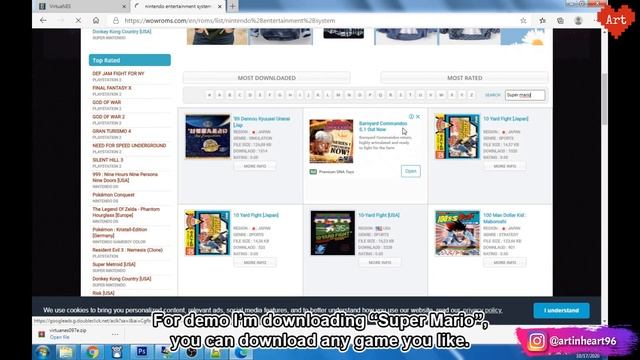Open the 10 Yard Fight [Japan] title in top row
640x360 pixels.
click(506, 119)
